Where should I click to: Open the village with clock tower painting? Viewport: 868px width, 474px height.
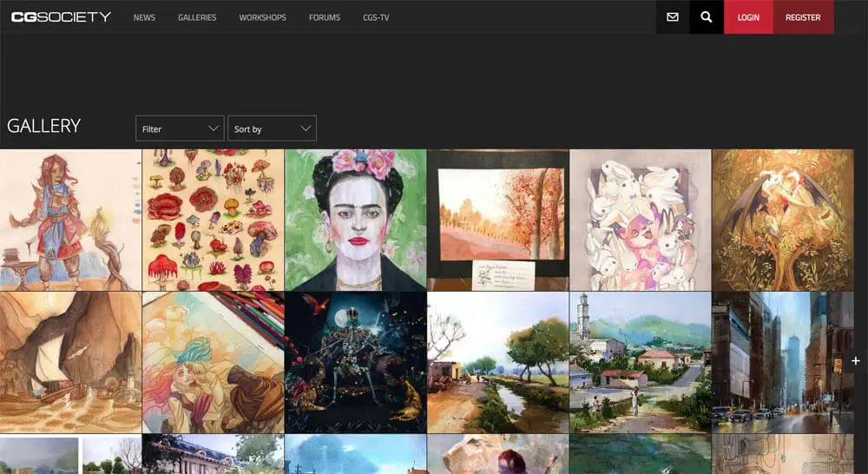click(x=640, y=362)
